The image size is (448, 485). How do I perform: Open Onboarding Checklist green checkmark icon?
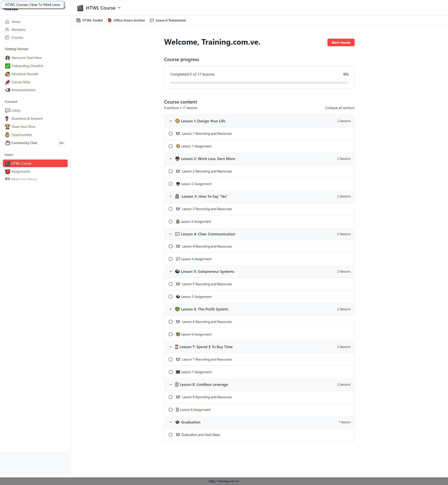coord(8,66)
